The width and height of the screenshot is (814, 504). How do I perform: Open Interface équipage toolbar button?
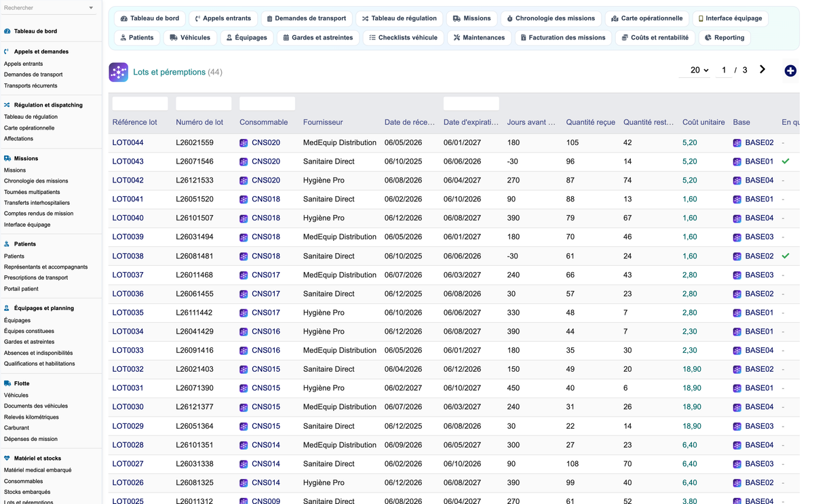(729, 18)
